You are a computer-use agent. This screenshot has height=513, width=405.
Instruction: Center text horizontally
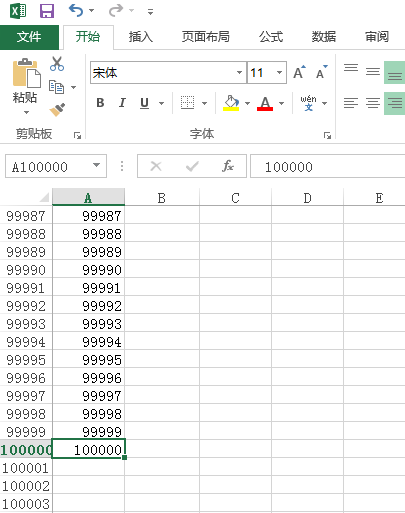pyautogui.click(x=373, y=103)
